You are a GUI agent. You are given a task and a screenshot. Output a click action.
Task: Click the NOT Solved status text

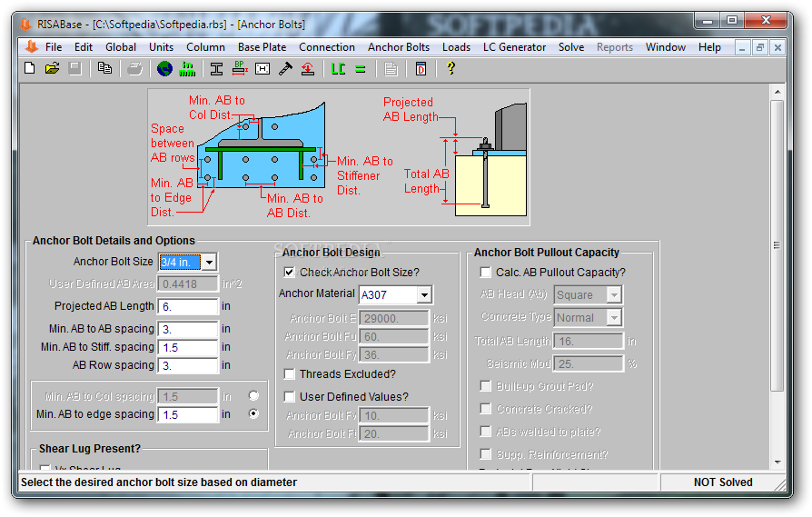tap(723, 482)
